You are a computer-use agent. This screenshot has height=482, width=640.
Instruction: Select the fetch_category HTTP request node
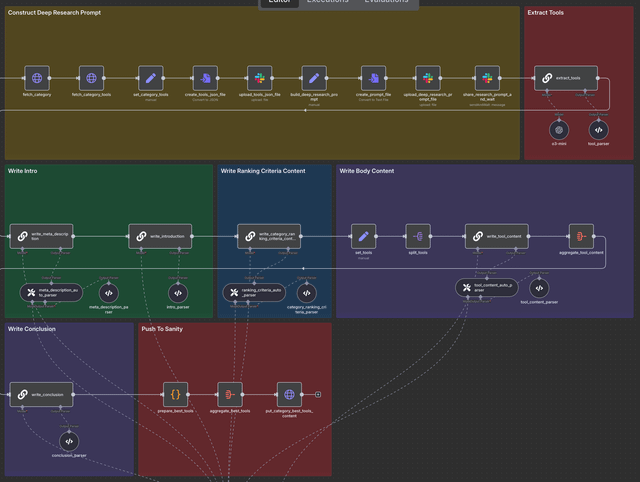coord(37,78)
